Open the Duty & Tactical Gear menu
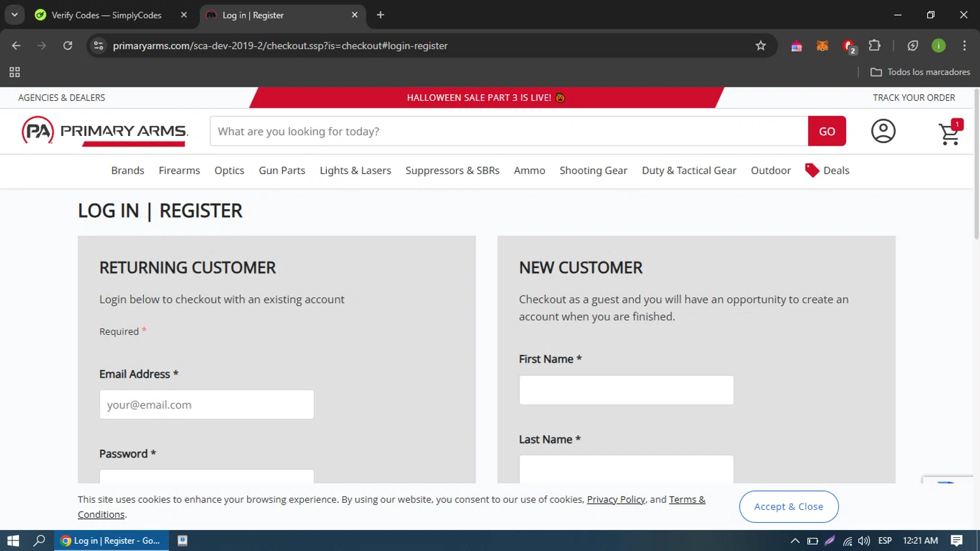This screenshot has height=551, width=980. pyautogui.click(x=689, y=171)
